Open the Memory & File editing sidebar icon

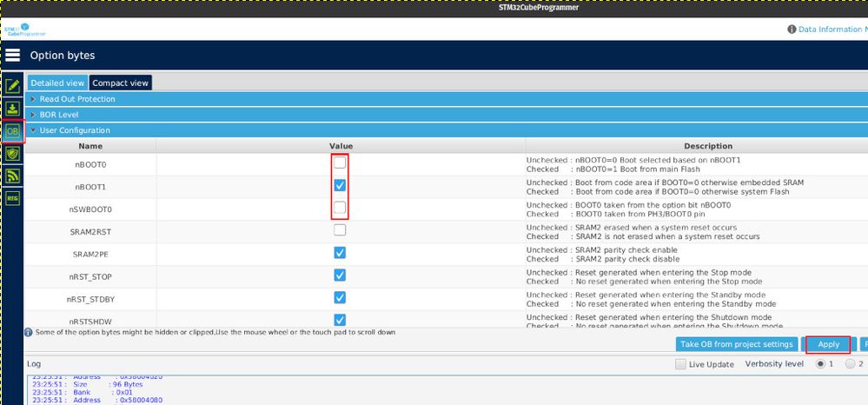(13, 86)
